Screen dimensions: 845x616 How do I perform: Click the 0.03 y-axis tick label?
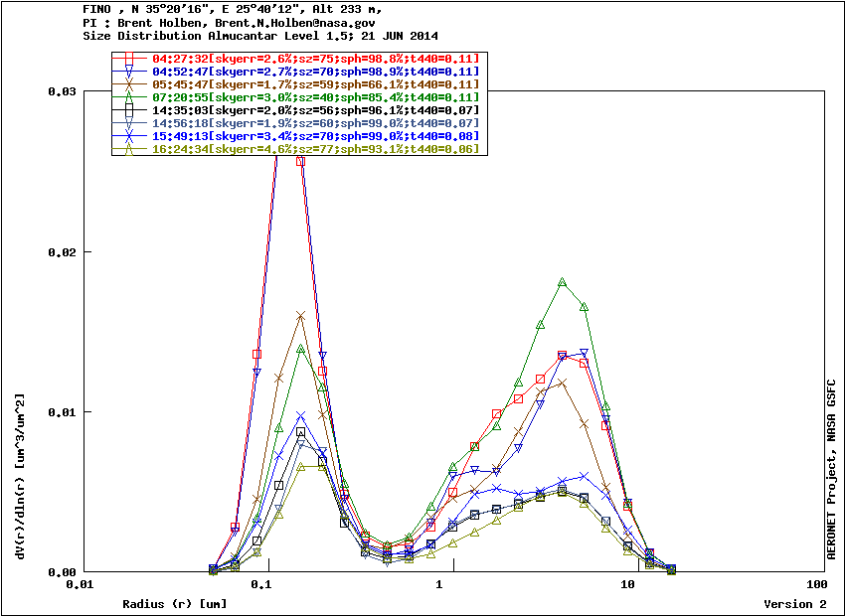pyautogui.click(x=62, y=91)
